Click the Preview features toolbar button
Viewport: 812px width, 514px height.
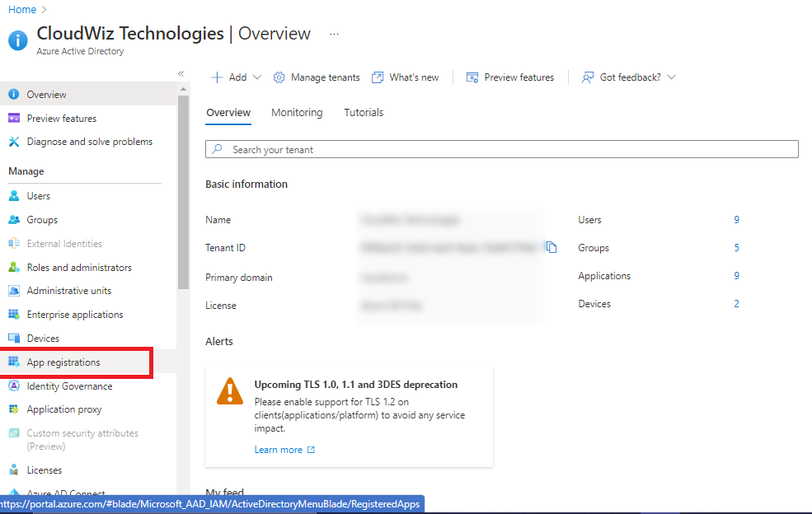tap(510, 77)
